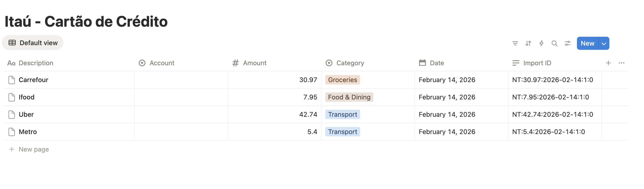This screenshot has width=644, height=189.
Task: Click the Date column header
Action: (436, 63)
